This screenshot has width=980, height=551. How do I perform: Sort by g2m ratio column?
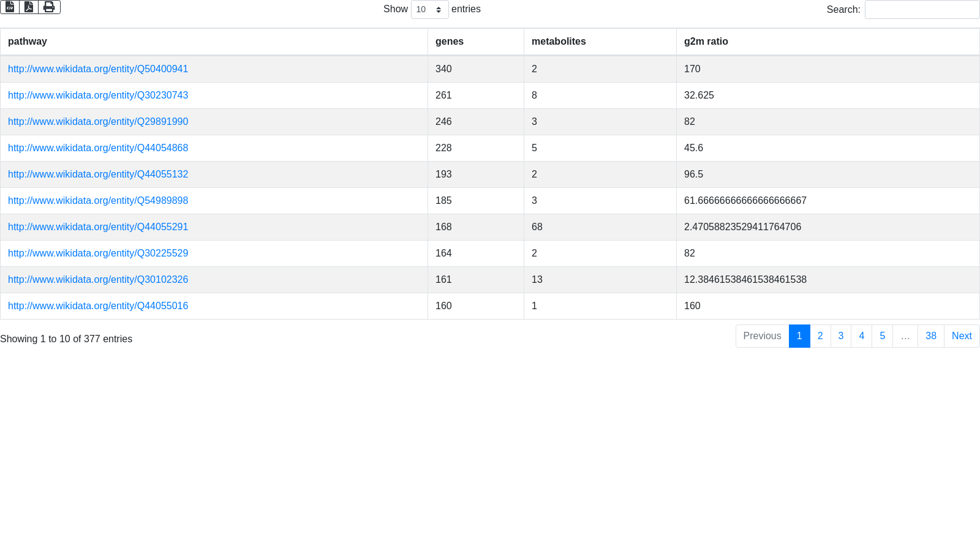point(706,42)
